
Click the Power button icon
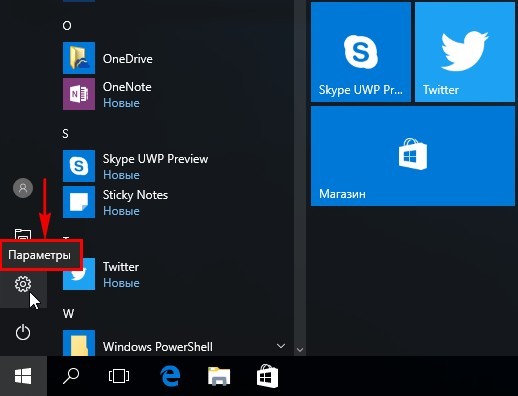point(23,332)
